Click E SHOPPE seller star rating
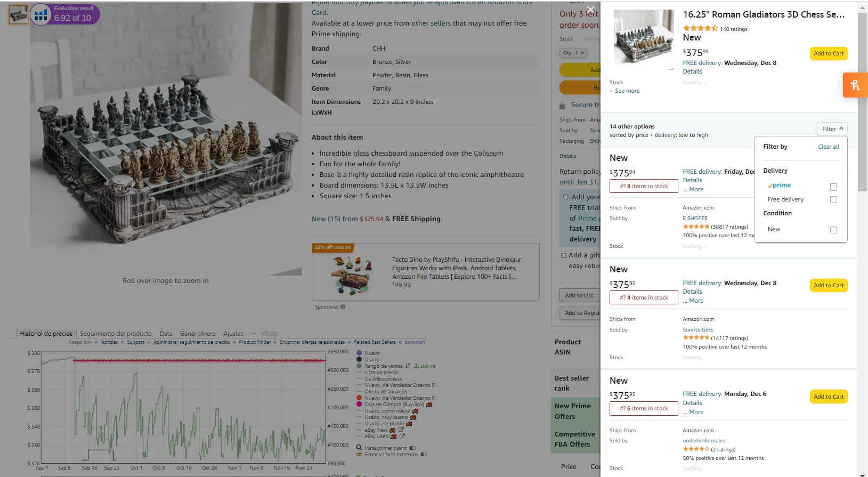Image resolution: width=868 pixels, height=477 pixels. tap(696, 227)
